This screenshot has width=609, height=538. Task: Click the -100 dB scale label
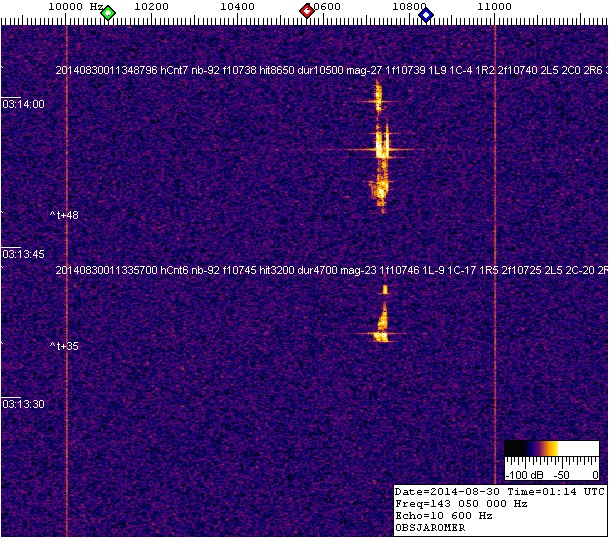tap(522, 474)
